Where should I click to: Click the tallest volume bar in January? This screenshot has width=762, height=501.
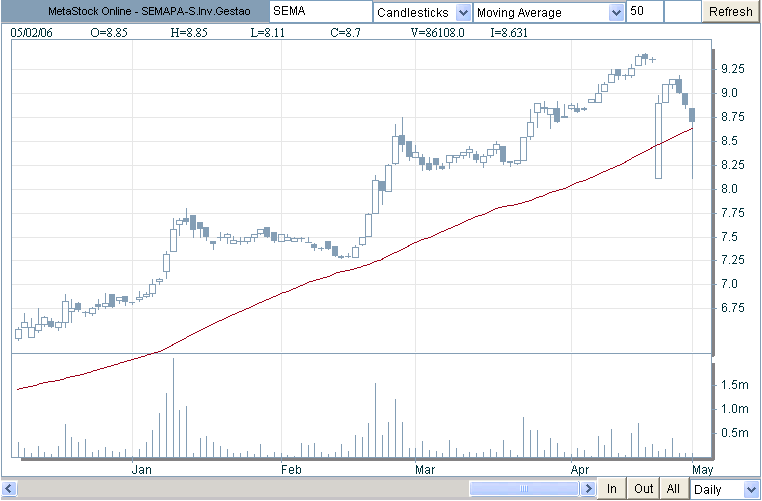click(173, 408)
